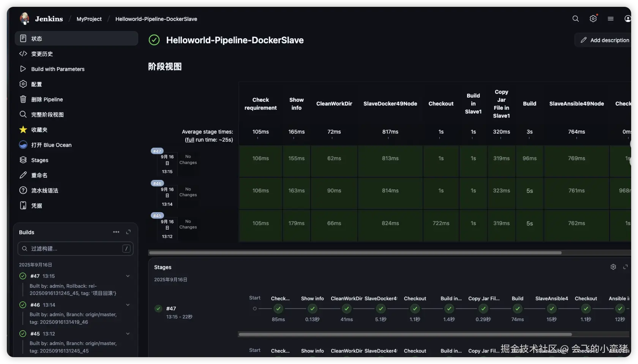
Task: Click the 流水线语法 help icon
Action: point(23,190)
